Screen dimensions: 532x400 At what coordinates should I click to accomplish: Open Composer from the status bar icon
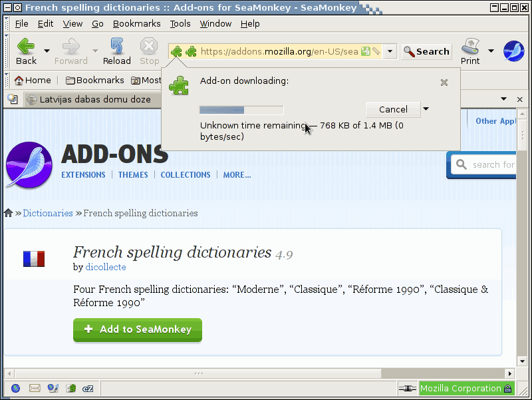[x=53, y=388]
